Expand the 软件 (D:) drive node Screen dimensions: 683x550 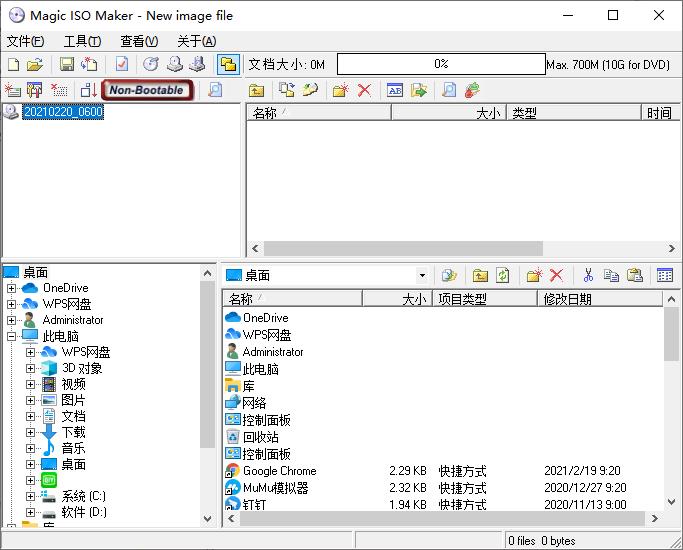[x=30, y=512]
